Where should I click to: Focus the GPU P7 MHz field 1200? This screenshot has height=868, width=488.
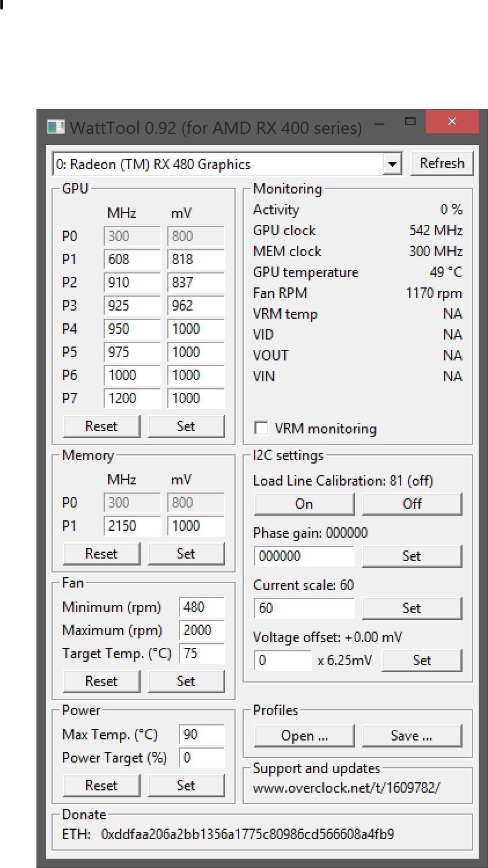(x=132, y=398)
